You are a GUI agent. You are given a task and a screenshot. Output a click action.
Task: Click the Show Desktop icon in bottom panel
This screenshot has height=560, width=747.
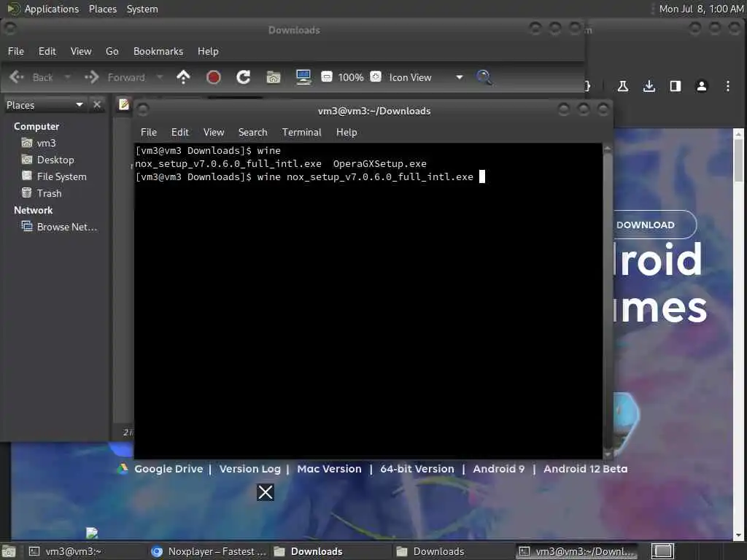(9, 551)
